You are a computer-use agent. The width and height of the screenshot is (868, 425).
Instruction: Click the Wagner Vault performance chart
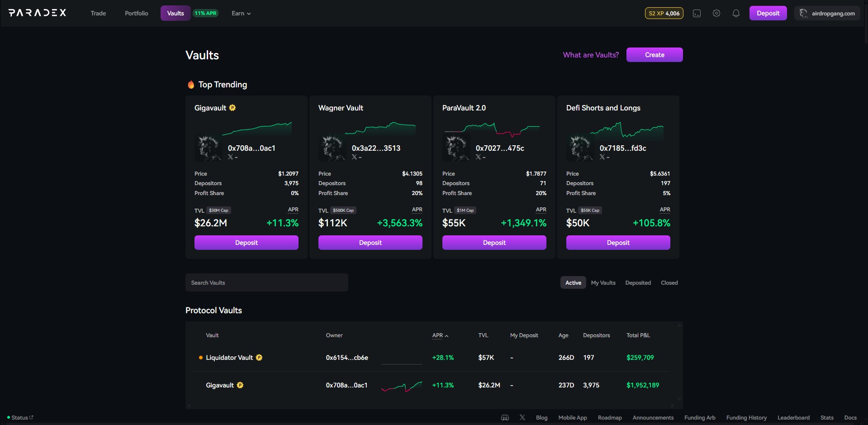point(380,129)
